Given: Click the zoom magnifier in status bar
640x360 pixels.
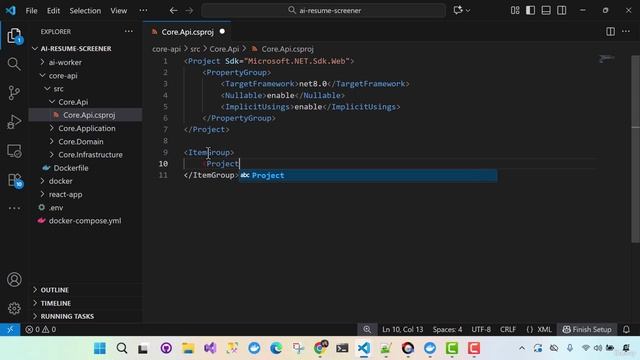Looking at the screenshot, I should [367, 329].
